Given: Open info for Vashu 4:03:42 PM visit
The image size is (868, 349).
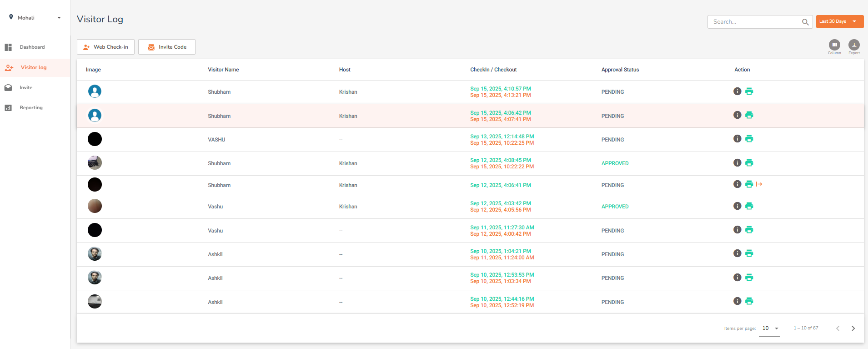Looking at the screenshot, I should [x=738, y=206].
